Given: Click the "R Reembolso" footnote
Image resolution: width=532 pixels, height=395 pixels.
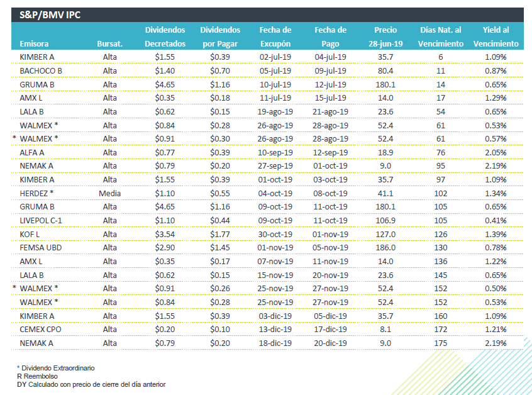Looking at the screenshot, I should point(37,376).
